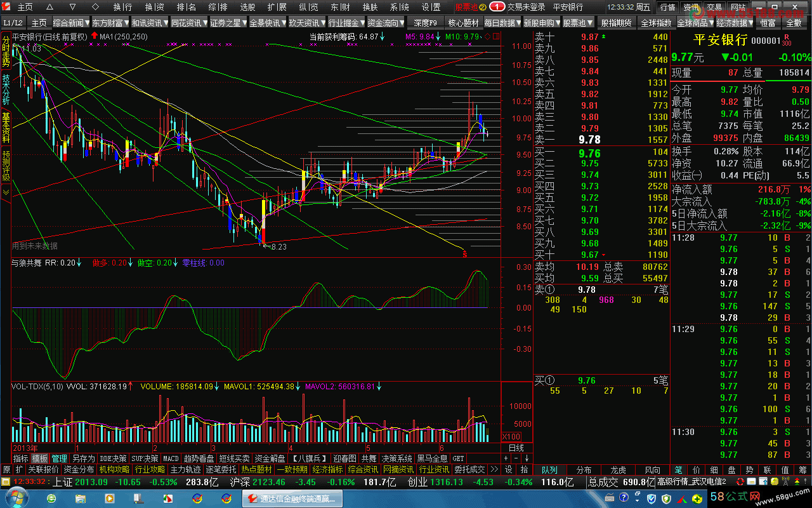Viewport: 812px width, 508px height.
Task: Click the small diamond icon at chart top-right
Action: click(x=487, y=37)
